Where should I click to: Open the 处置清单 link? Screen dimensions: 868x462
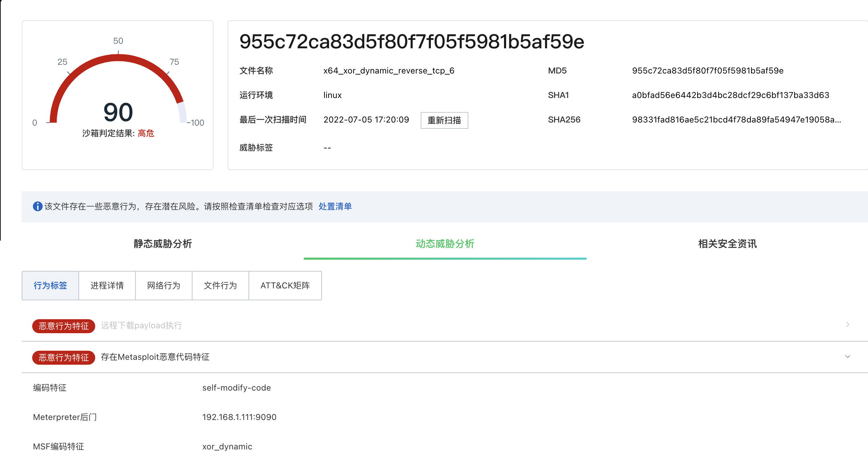pos(335,206)
